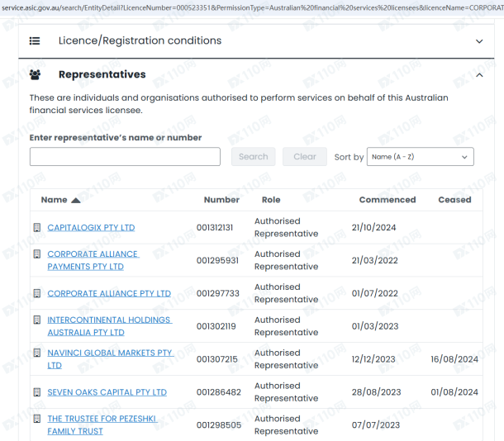Click the Search button

click(254, 157)
